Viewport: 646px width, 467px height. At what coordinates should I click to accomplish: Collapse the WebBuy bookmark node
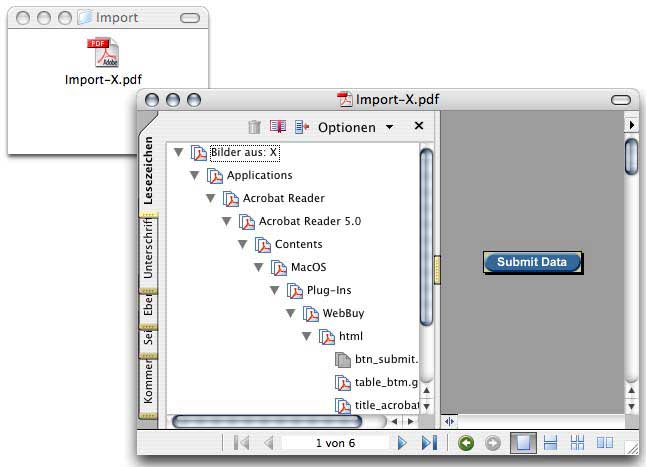(291, 313)
